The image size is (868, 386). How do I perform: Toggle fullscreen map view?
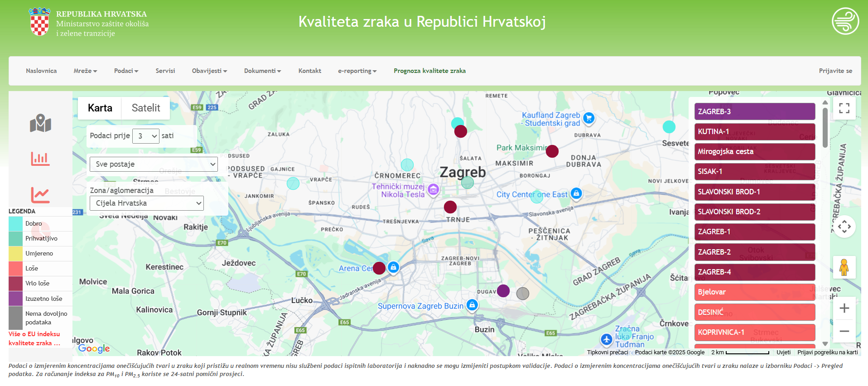844,108
